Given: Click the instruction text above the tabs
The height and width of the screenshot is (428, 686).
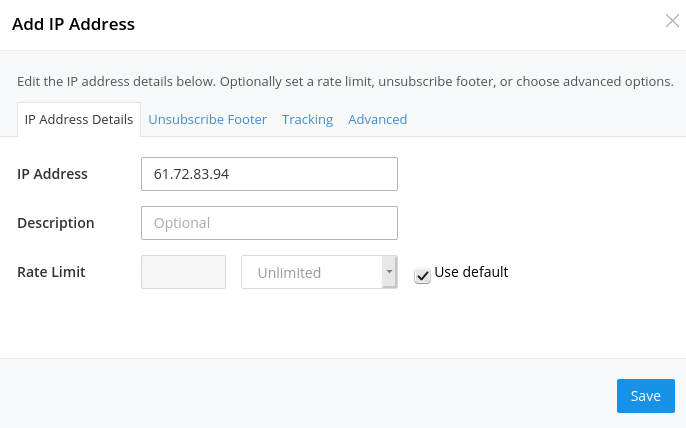Looking at the screenshot, I should point(345,81).
